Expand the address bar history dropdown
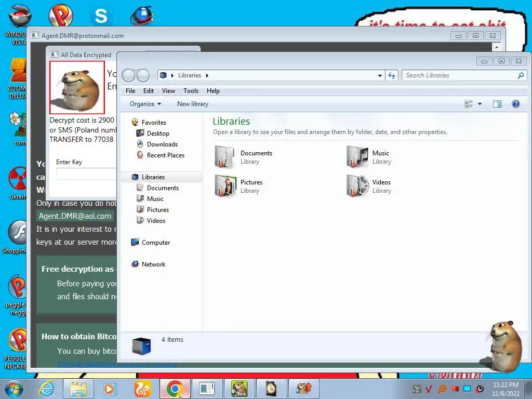 [x=380, y=75]
